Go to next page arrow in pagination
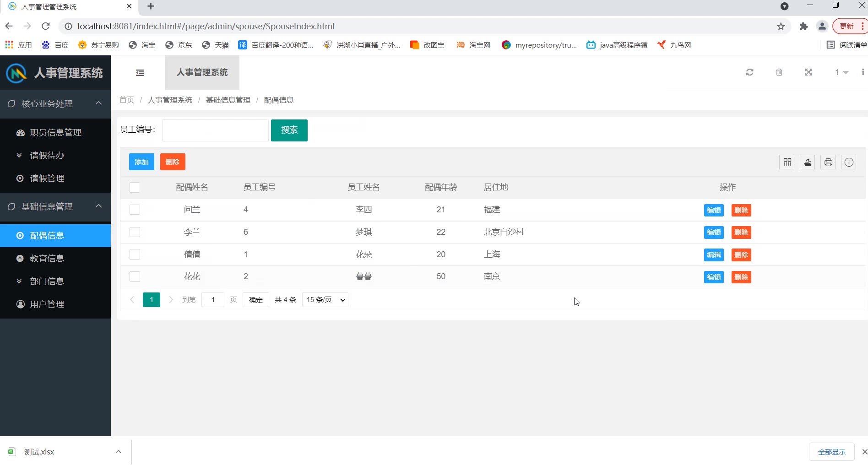The height and width of the screenshot is (465, 868). click(171, 300)
